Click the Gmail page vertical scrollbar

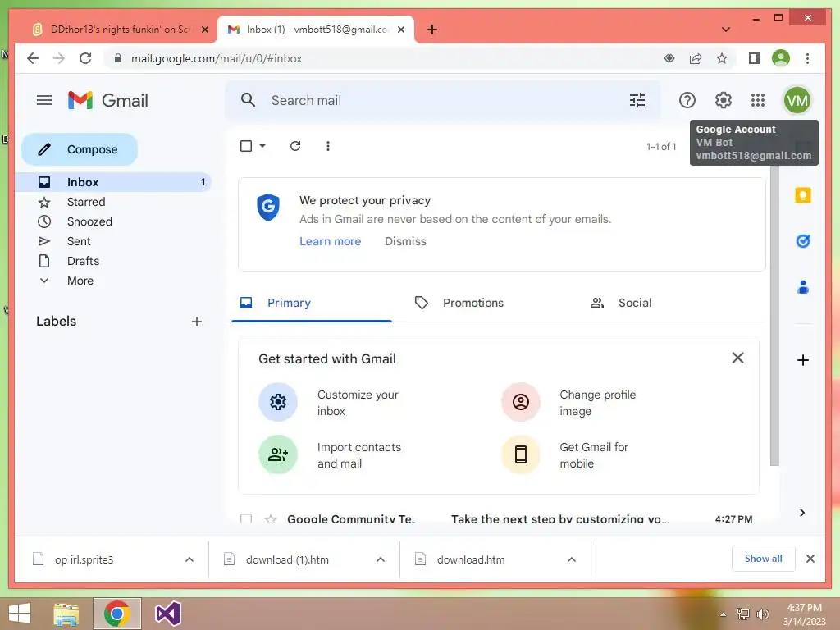click(x=774, y=316)
